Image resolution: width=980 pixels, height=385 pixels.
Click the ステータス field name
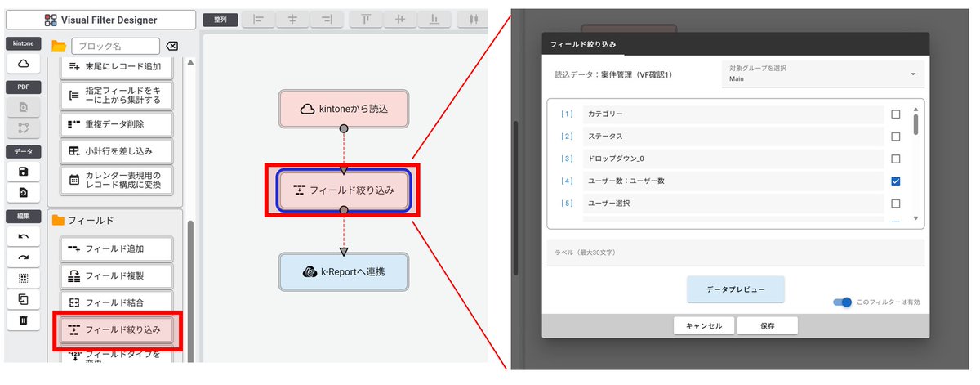(x=605, y=137)
